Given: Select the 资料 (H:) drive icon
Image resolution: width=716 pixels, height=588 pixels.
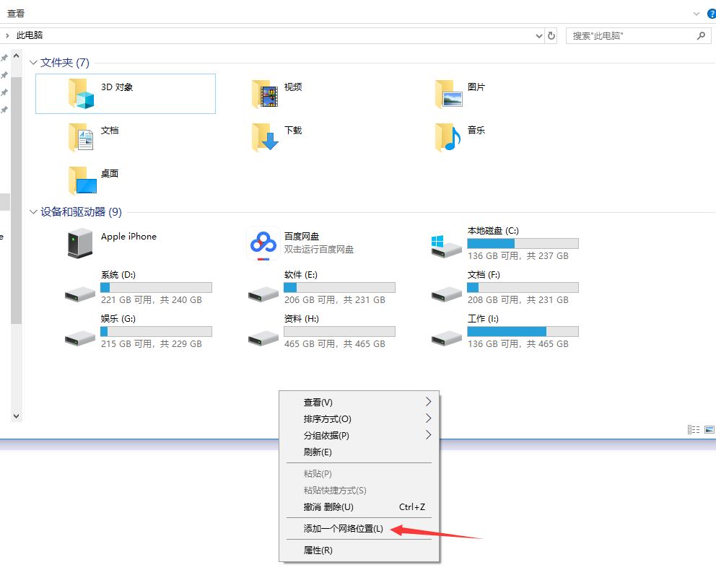Looking at the screenshot, I should click(x=263, y=338).
